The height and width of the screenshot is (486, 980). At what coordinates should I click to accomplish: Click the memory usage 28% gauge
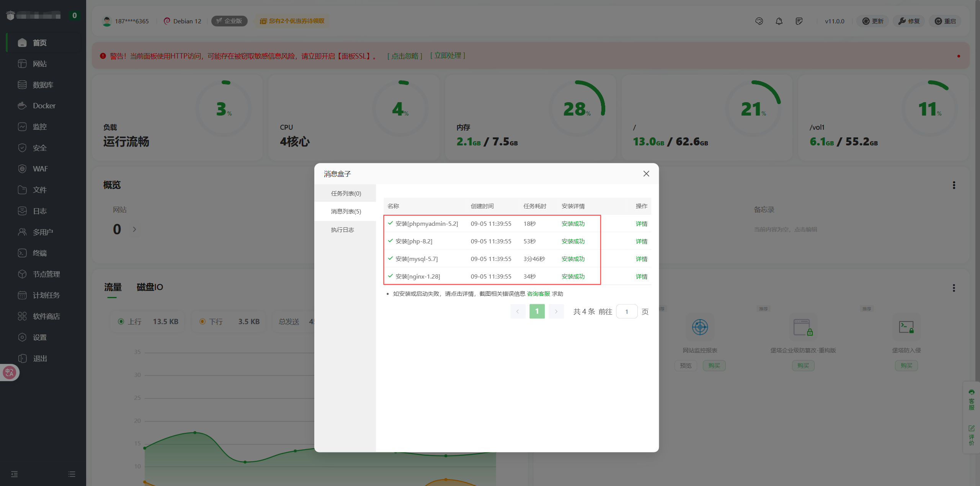(x=577, y=109)
